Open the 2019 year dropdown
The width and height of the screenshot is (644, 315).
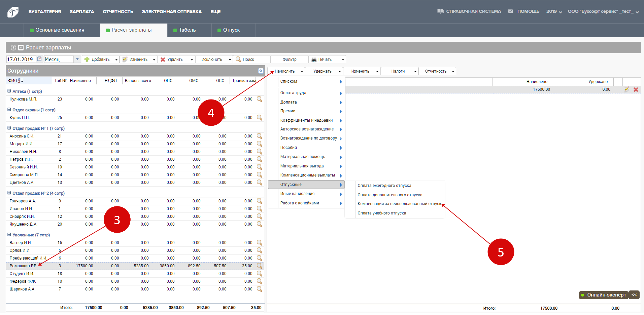pyautogui.click(x=554, y=11)
